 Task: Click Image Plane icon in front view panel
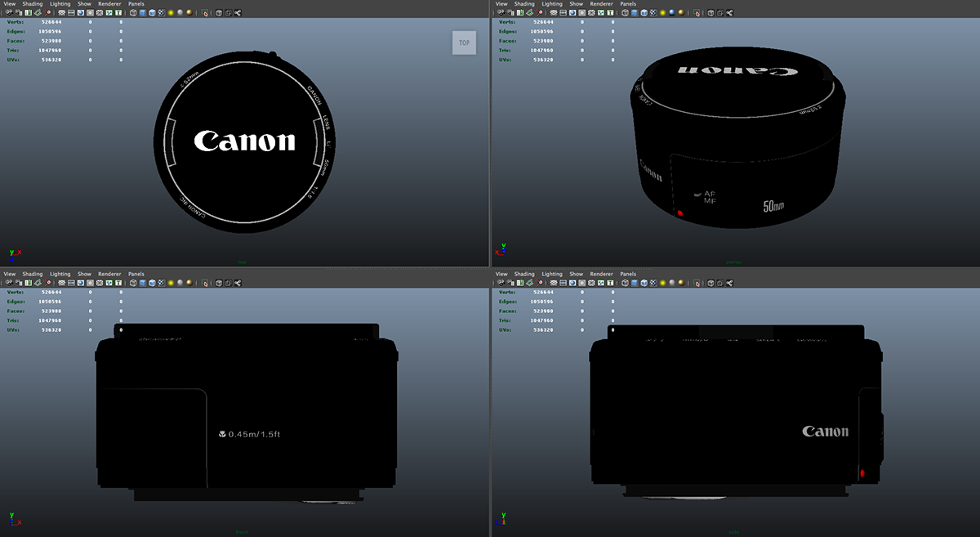(x=38, y=283)
